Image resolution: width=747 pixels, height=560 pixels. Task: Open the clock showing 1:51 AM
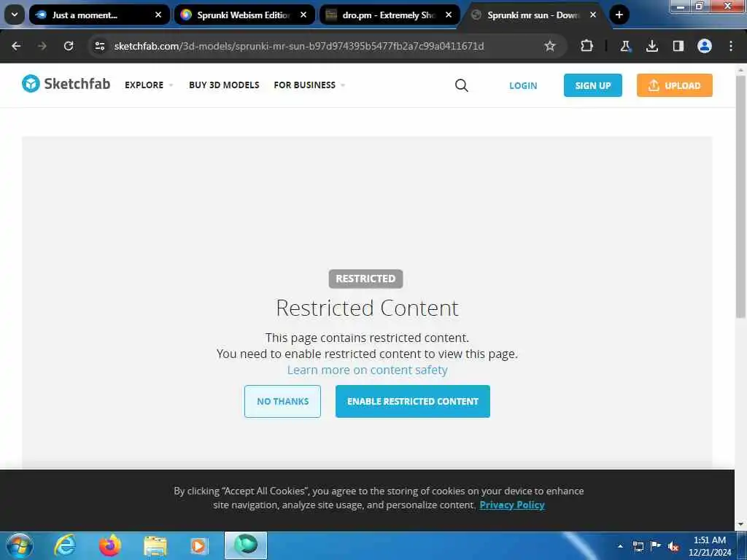[709, 546]
